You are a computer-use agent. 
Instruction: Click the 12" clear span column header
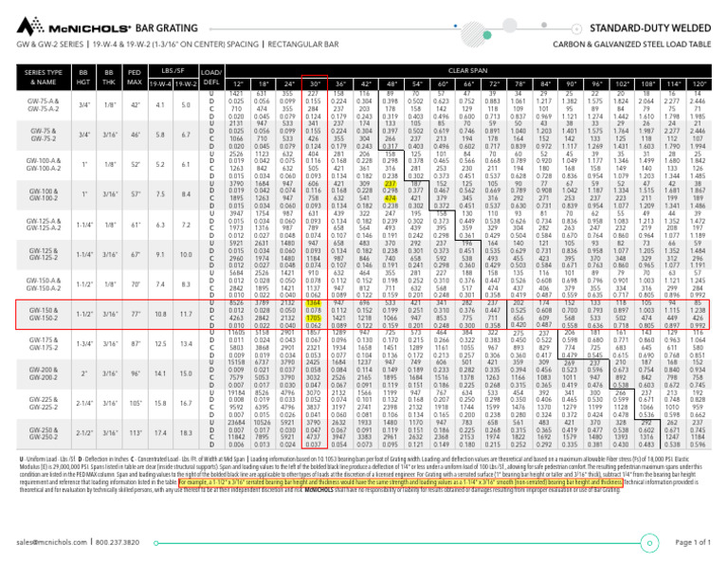238,84
